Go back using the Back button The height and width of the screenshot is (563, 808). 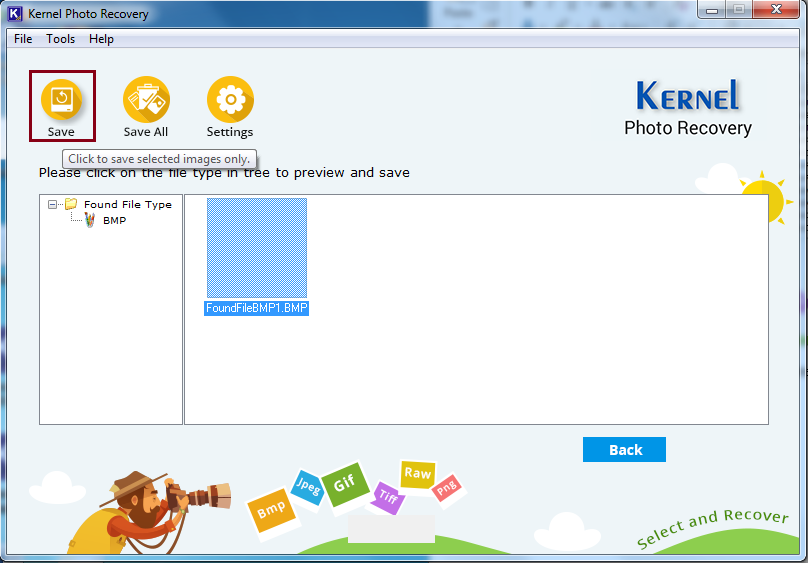click(x=624, y=450)
